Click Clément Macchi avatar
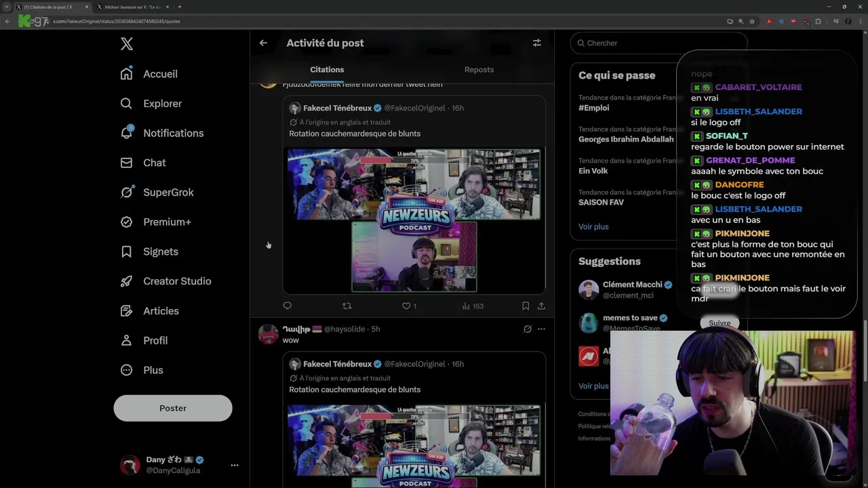 tap(589, 289)
